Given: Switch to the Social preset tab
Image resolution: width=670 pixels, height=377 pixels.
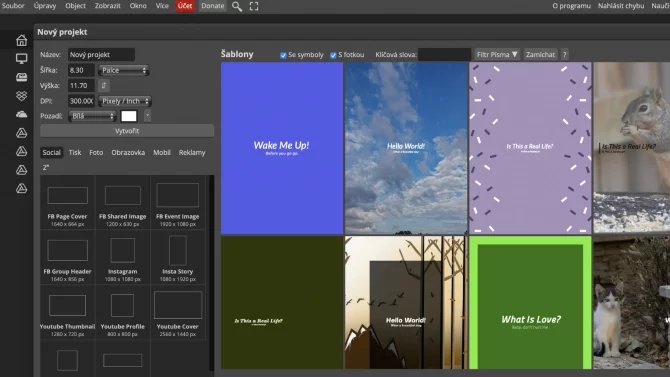Looking at the screenshot, I should click(x=51, y=153).
